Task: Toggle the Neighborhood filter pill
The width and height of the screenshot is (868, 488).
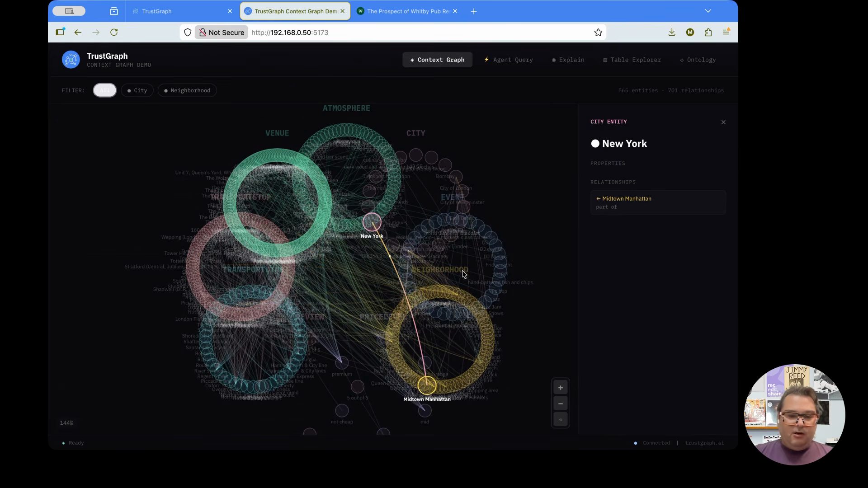Action: (187, 90)
